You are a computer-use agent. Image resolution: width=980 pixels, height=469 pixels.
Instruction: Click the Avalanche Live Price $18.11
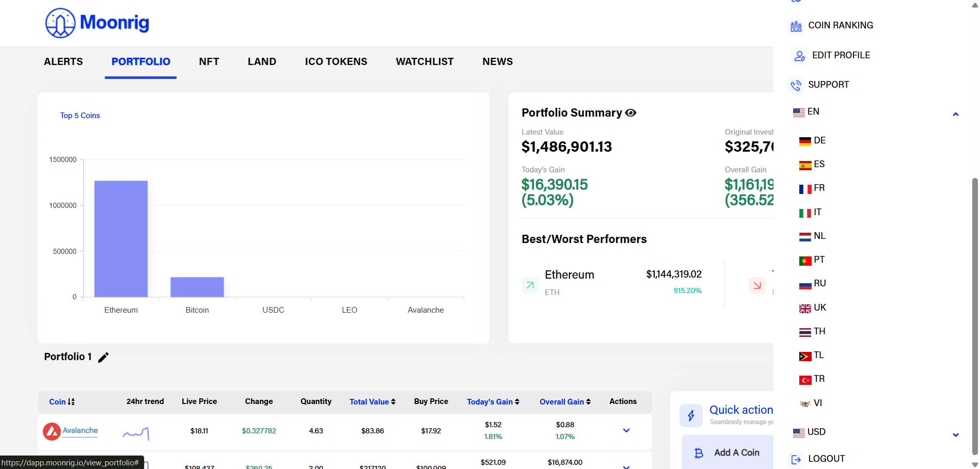(199, 431)
